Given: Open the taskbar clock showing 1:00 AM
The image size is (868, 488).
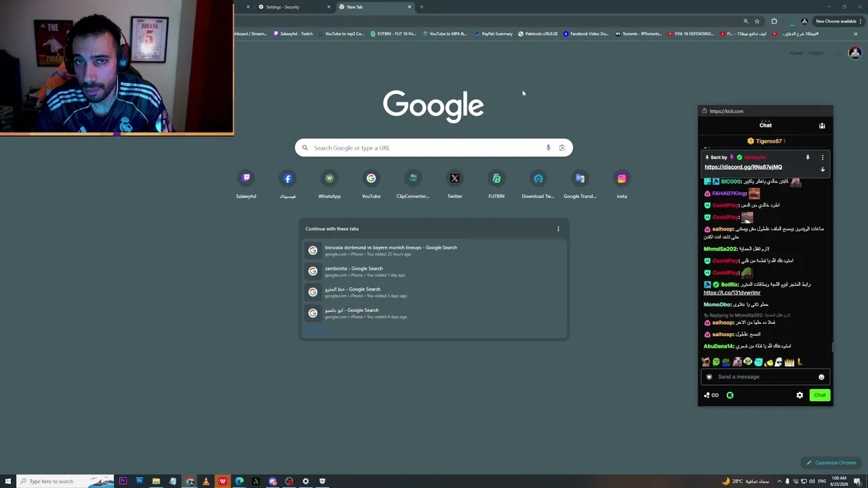Looking at the screenshot, I should click(839, 481).
